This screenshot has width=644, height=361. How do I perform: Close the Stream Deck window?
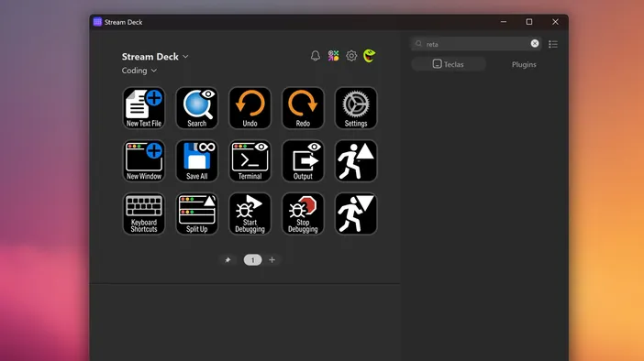point(555,22)
